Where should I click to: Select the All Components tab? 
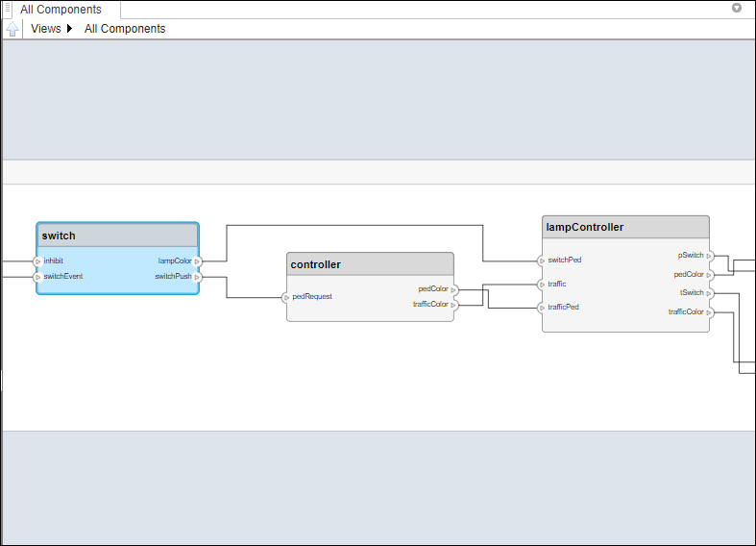click(x=61, y=10)
